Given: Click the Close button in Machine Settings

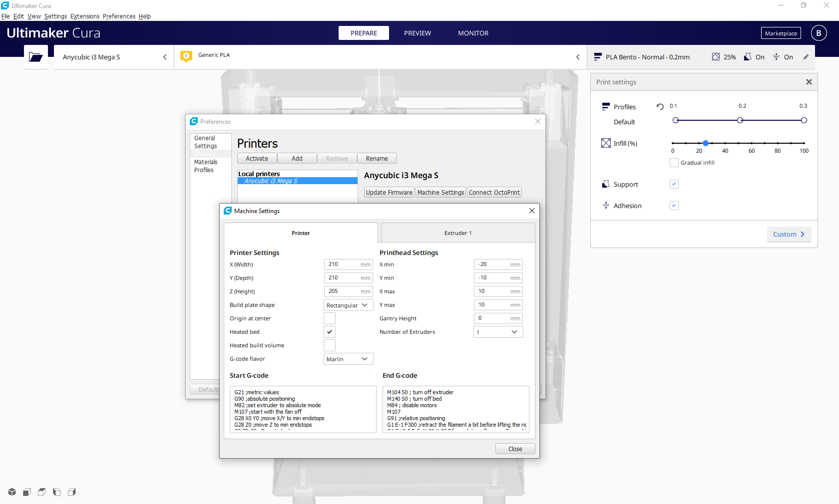Looking at the screenshot, I should [x=515, y=449].
